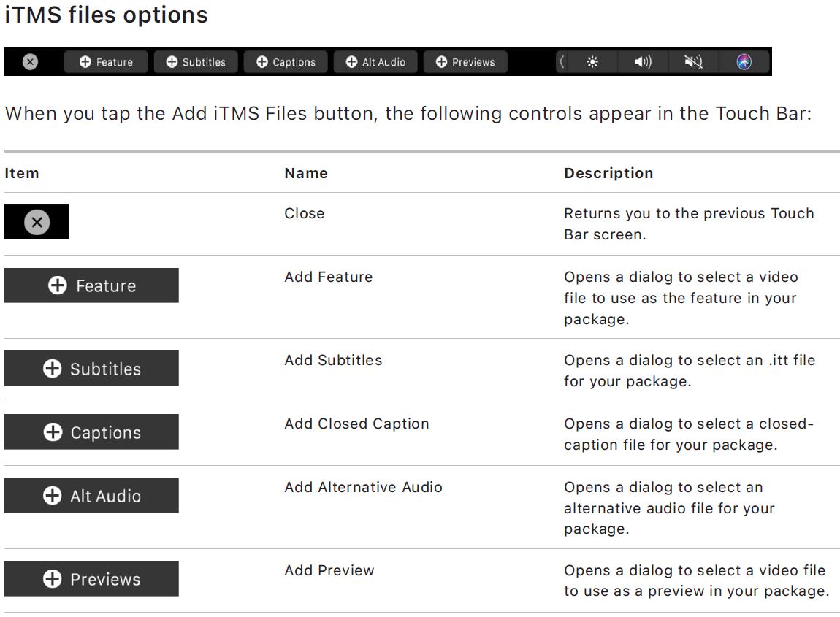840x617 pixels.
Task: Click the iTMS files options heading
Action: [x=106, y=15]
